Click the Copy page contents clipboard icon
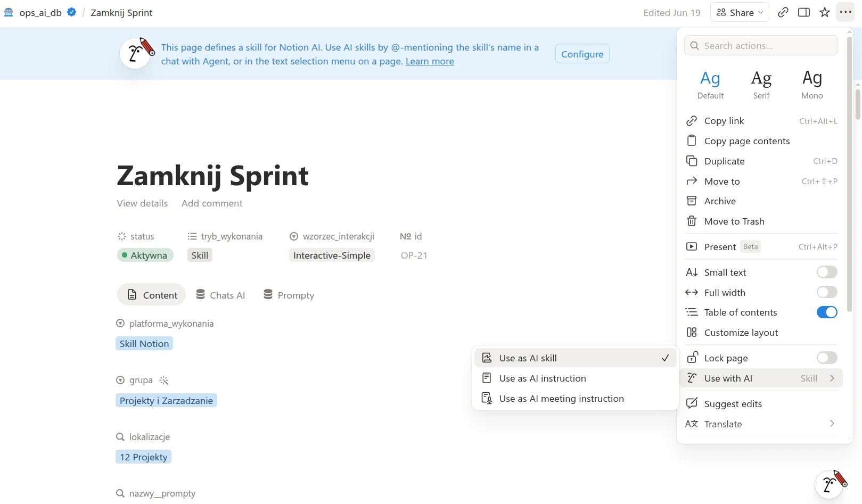 pos(692,141)
